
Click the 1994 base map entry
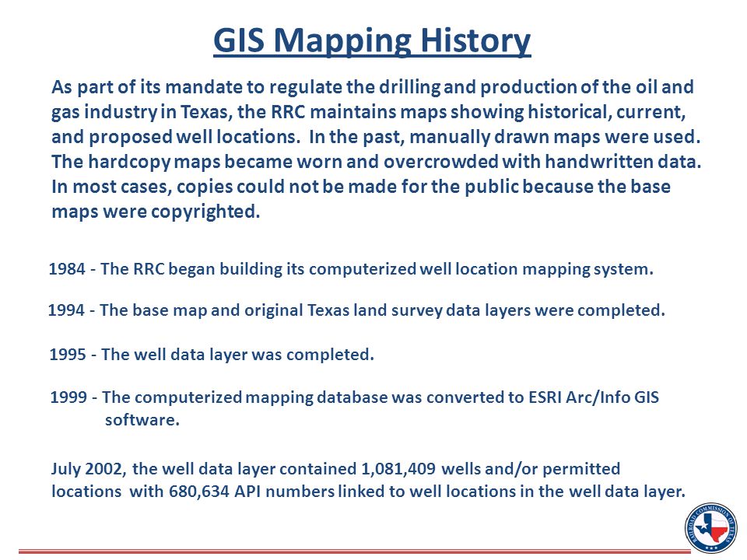coord(356,310)
